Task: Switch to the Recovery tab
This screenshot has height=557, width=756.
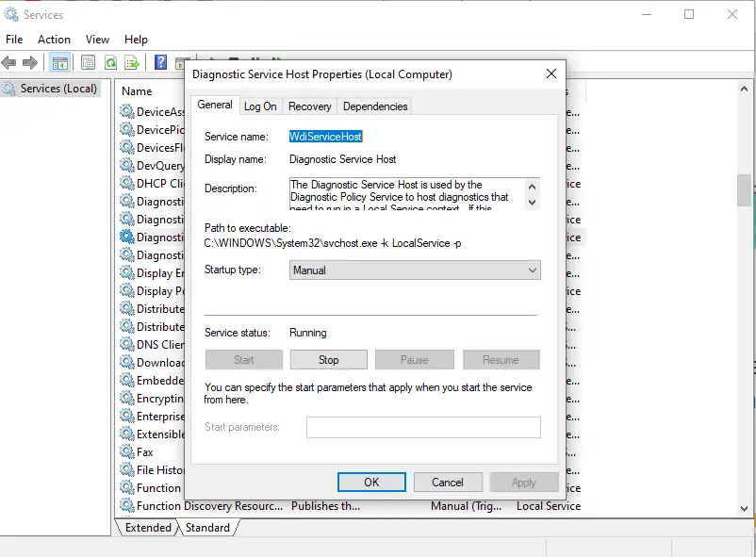Action: tap(309, 106)
